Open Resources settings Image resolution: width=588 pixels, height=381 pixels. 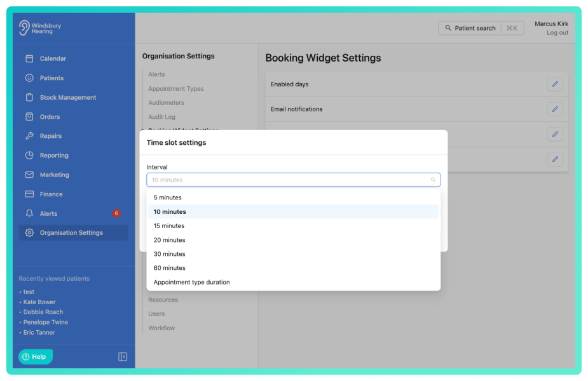pos(163,300)
